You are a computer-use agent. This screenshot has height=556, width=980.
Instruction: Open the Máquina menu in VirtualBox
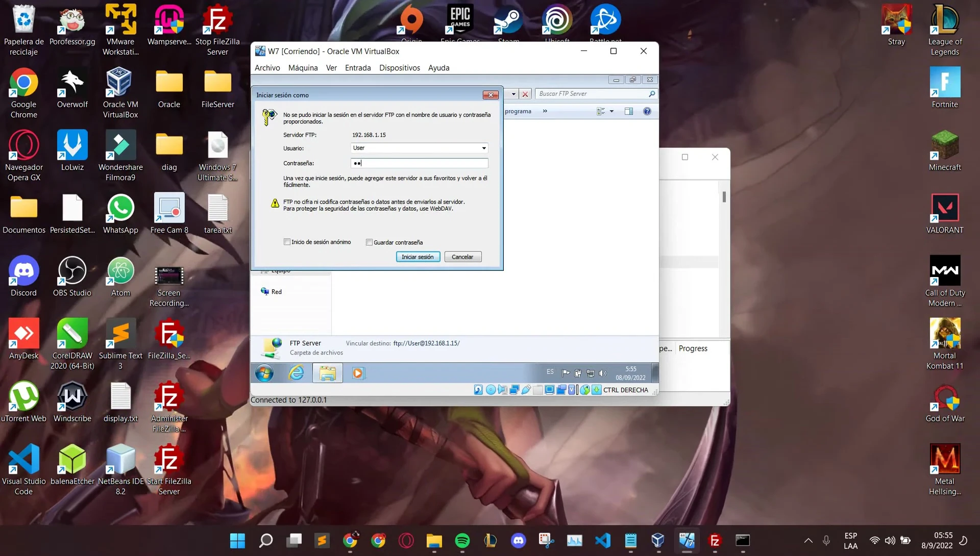point(303,68)
